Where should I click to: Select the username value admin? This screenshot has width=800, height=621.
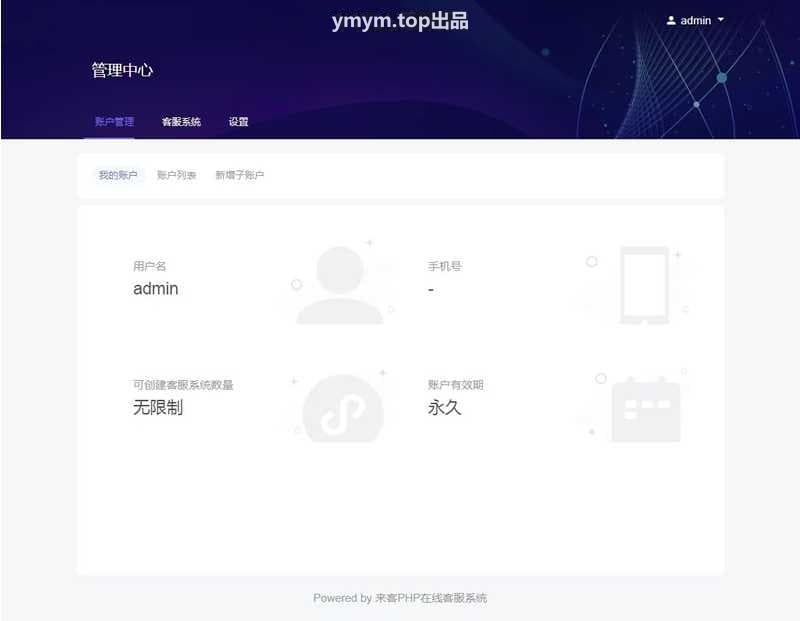[x=156, y=289]
